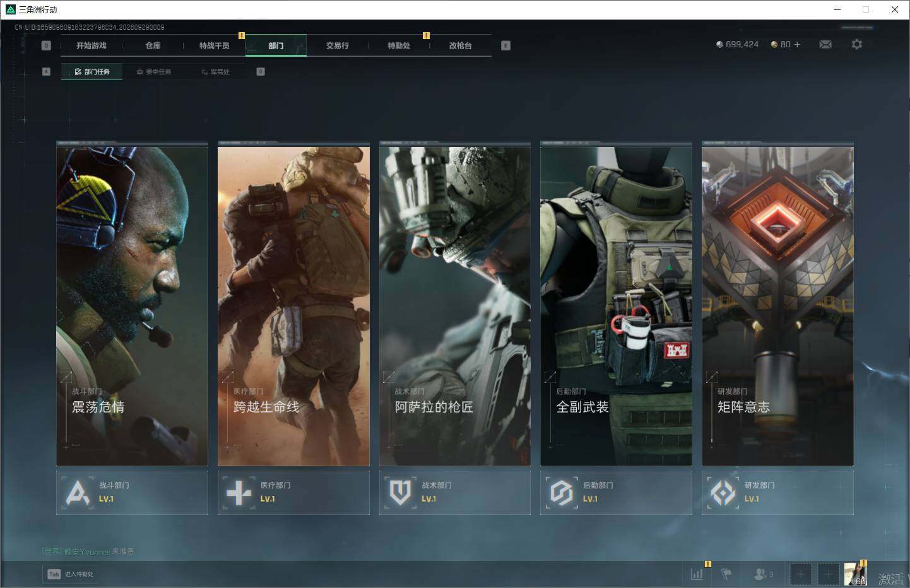910x588 pixels.
Task: Open the 特战干员 tab
Action: (214, 45)
